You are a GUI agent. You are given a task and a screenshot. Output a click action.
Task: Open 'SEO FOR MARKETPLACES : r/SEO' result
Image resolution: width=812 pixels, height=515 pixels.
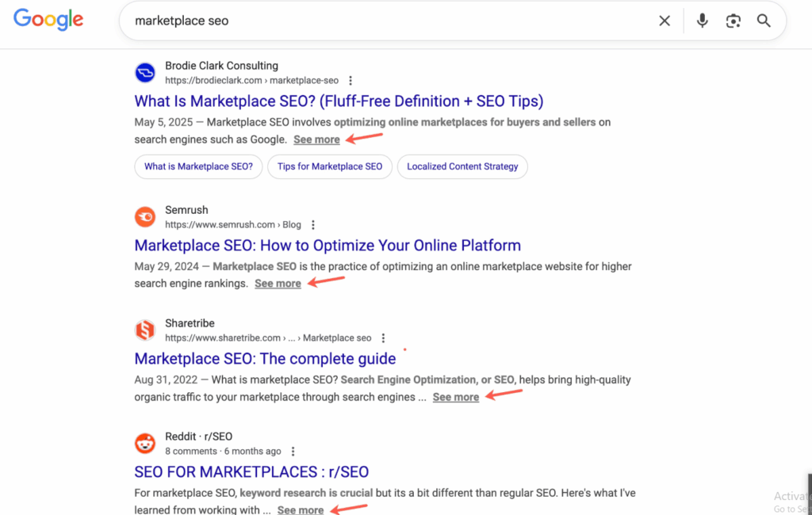[251, 472]
